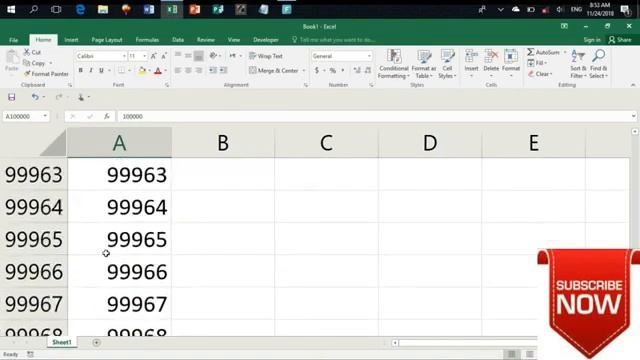Click the Format cells icon
The image size is (640, 360).
(511, 56)
